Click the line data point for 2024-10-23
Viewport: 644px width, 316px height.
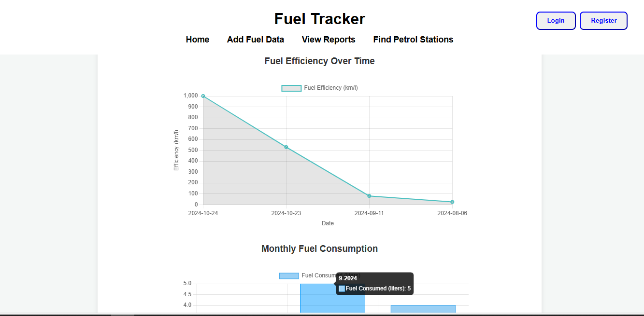pos(286,147)
